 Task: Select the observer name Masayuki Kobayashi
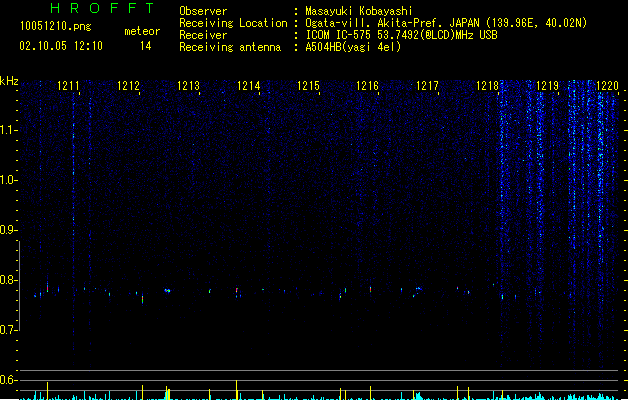(x=359, y=11)
